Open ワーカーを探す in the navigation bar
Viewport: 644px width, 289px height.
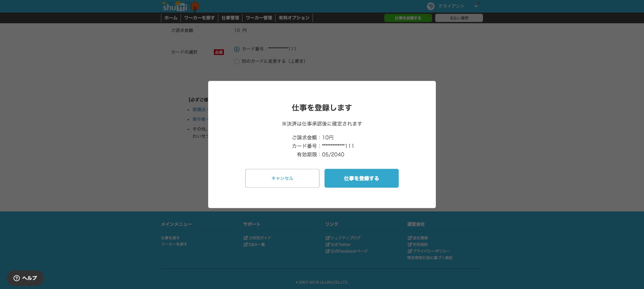coord(199,18)
